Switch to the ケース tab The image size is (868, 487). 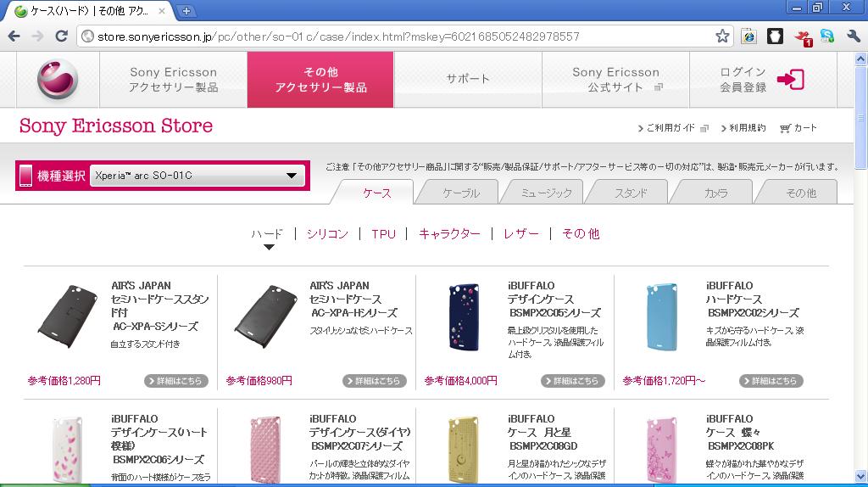[x=376, y=193]
